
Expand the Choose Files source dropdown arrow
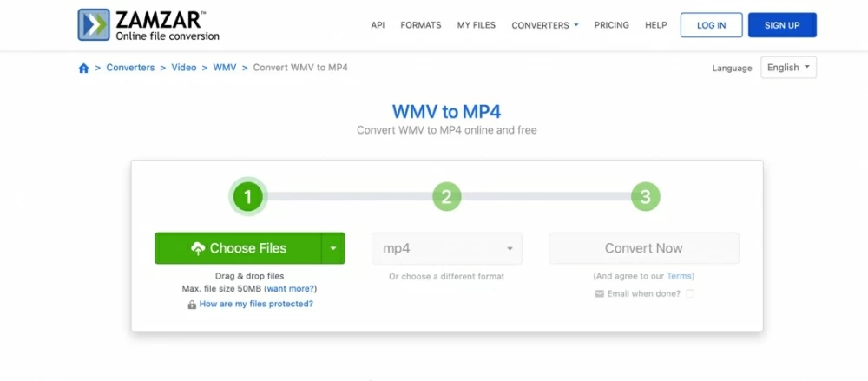[333, 248]
